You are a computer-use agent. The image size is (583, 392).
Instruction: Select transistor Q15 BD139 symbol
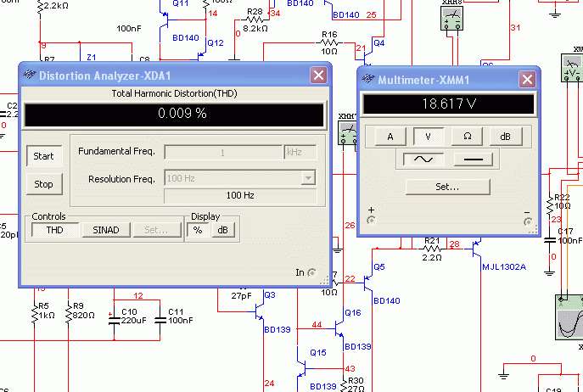coord(301,368)
